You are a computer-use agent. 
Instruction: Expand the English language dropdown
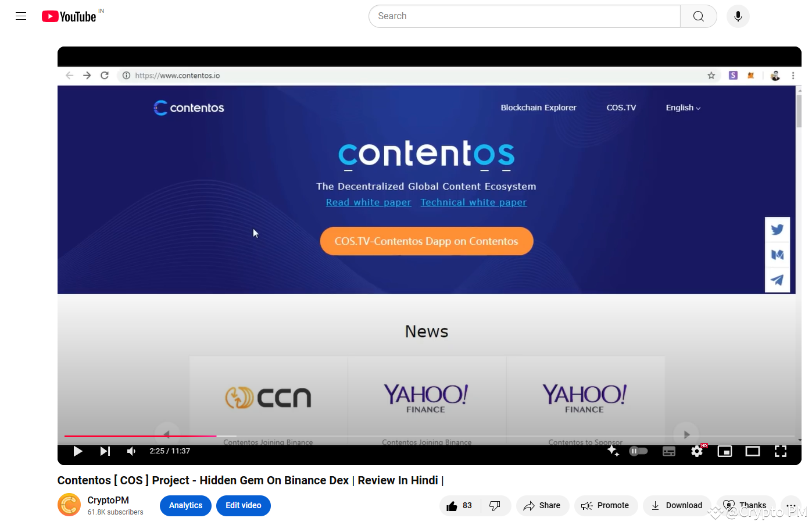click(684, 108)
